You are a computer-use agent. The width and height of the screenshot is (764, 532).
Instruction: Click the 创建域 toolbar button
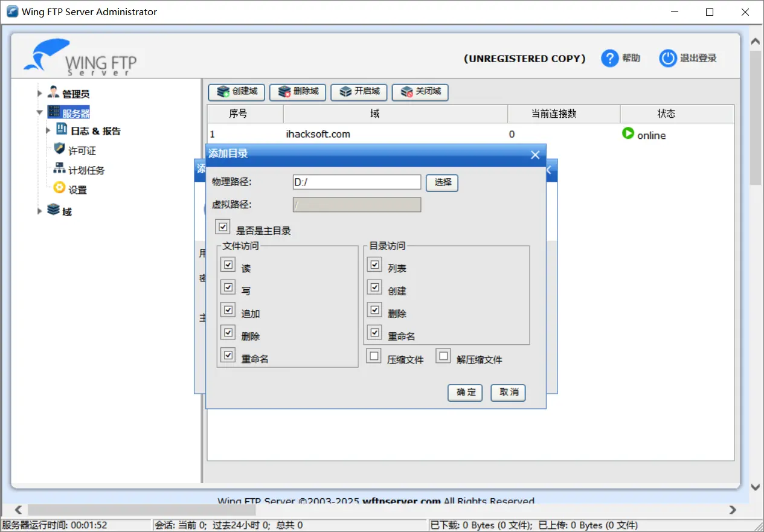236,92
